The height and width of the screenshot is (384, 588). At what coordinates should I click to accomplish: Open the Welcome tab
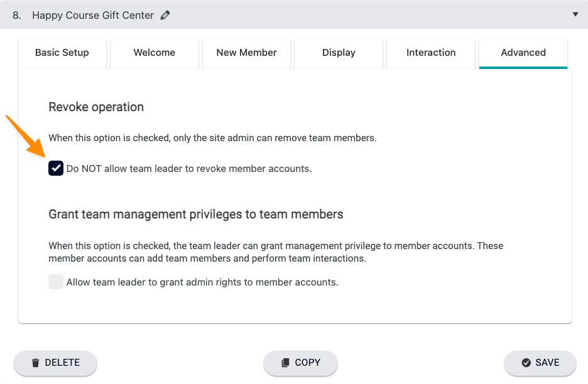(x=155, y=53)
